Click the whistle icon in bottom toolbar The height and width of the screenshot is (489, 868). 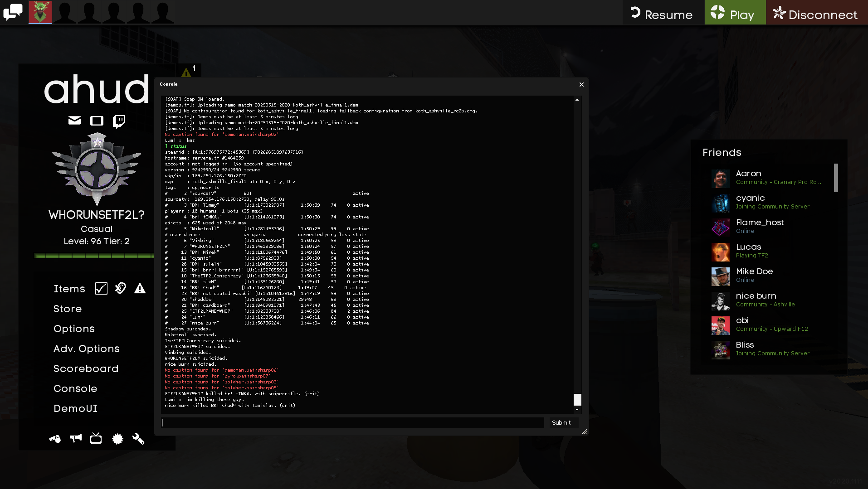[x=55, y=439]
